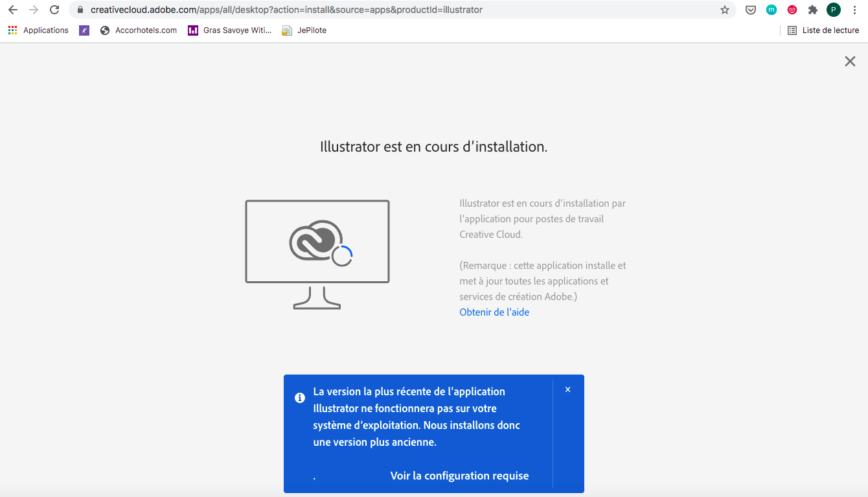Click 'Voir la configuration requise'
This screenshot has height=497, width=868.
(459, 476)
